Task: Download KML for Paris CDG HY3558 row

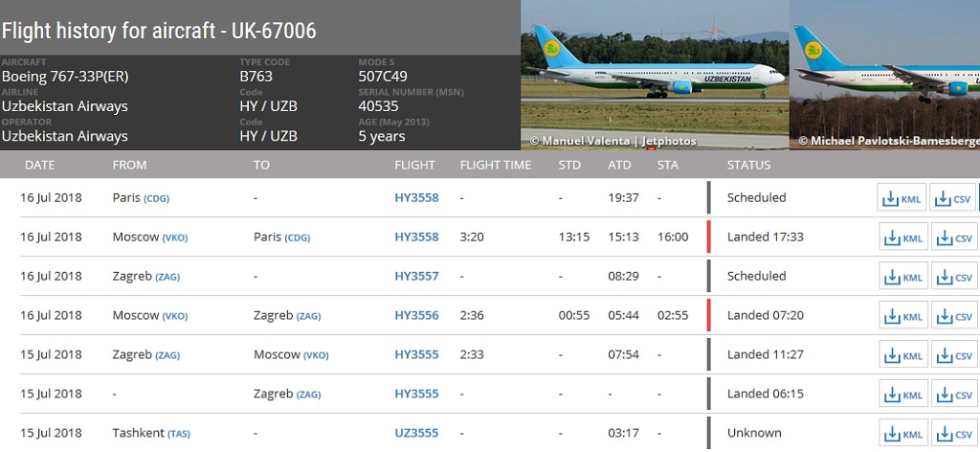Action: (x=902, y=199)
